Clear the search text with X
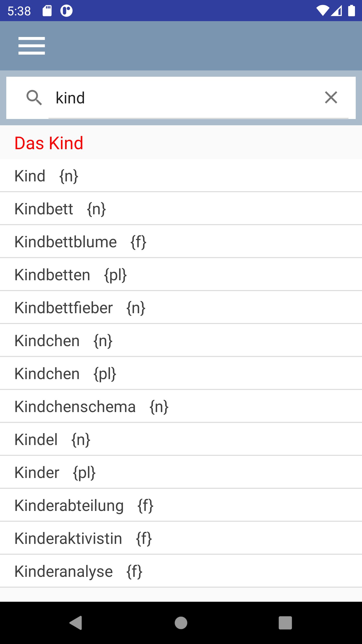This screenshot has width=362, height=644. (331, 98)
